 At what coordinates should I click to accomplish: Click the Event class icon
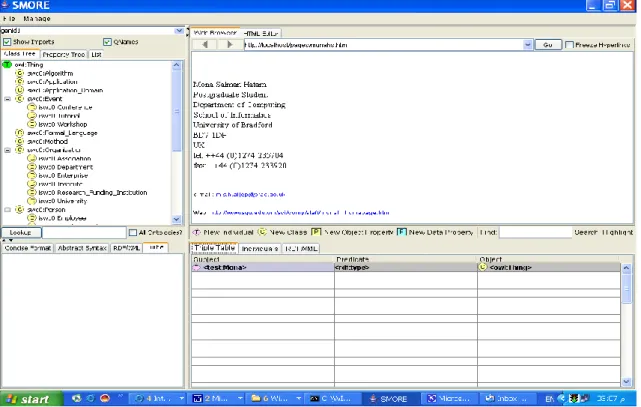pyautogui.click(x=20, y=99)
